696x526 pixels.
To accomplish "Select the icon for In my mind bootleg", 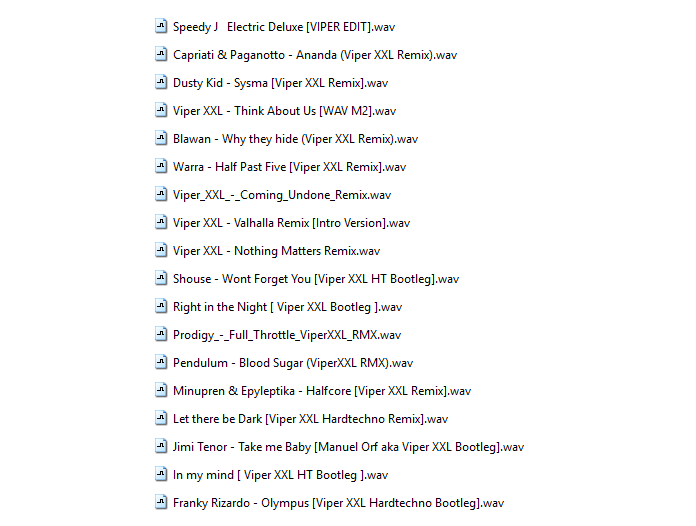I will (x=161, y=473).
